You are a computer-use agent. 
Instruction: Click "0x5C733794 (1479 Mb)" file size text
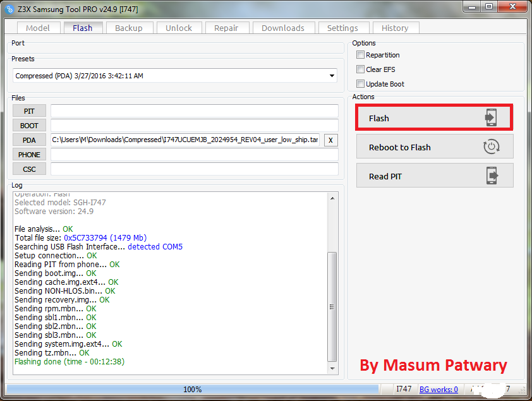105,238
